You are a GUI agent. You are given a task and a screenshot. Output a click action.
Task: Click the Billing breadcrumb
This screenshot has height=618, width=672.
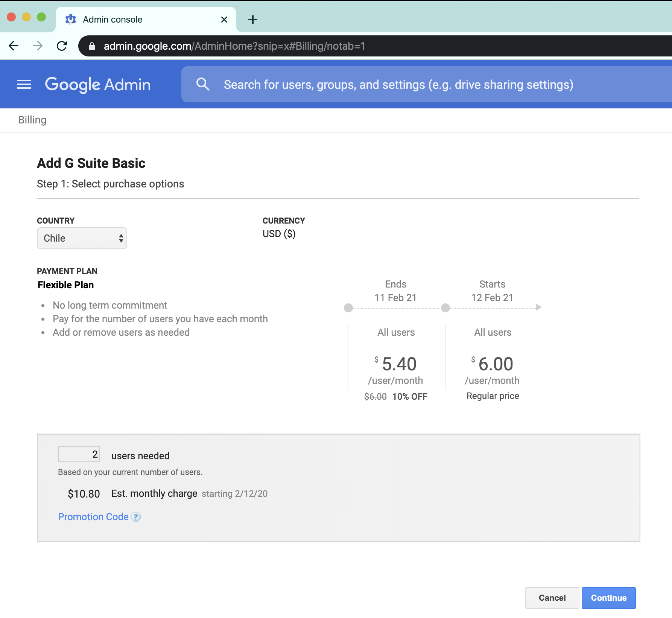pyautogui.click(x=32, y=120)
